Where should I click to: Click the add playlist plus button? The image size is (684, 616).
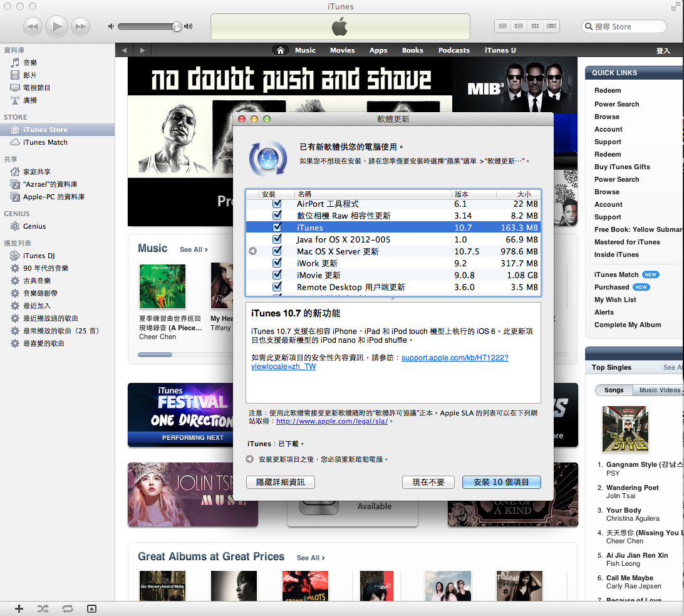point(19,608)
